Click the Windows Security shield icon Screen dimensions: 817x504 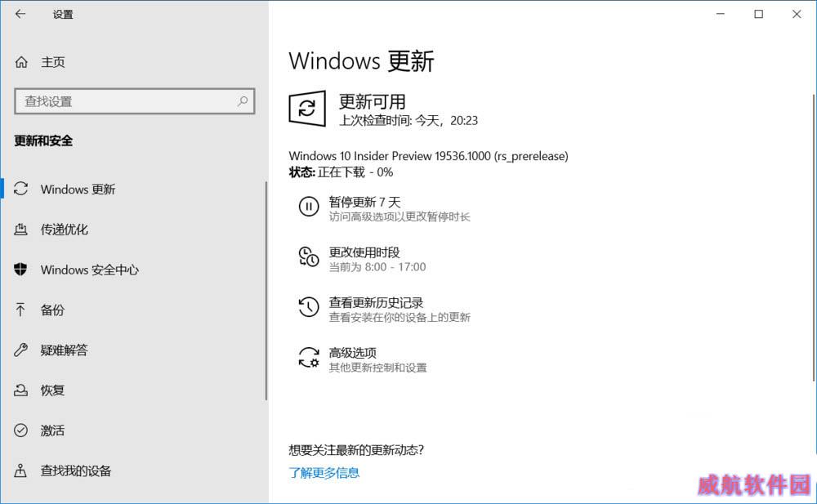21,269
